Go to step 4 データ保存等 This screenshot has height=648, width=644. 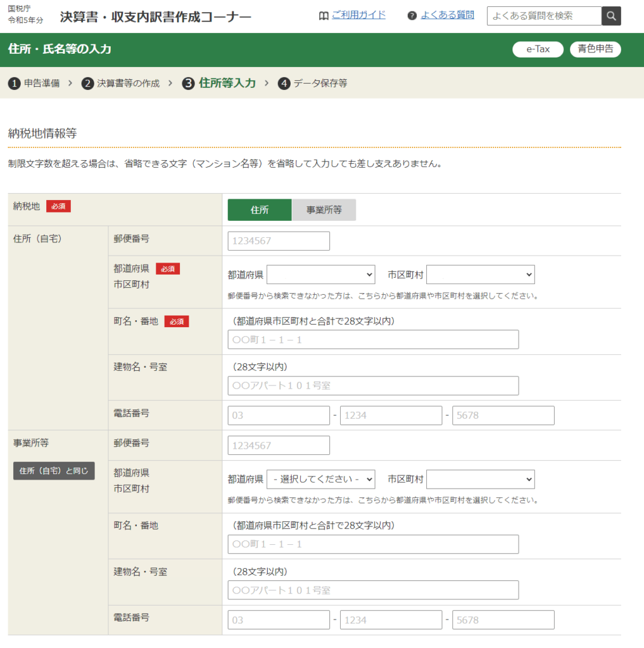(312, 84)
